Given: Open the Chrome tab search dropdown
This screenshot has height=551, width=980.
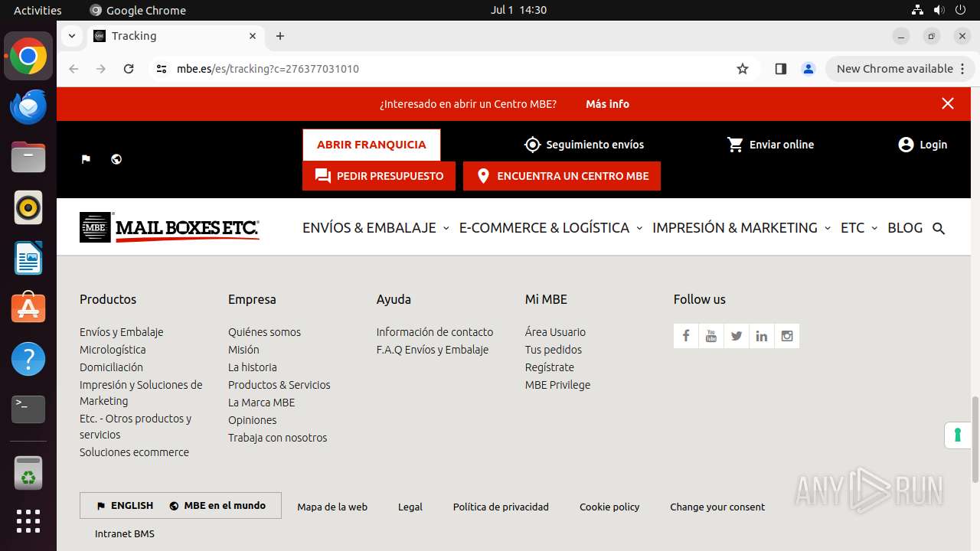Looking at the screenshot, I should point(71,36).
